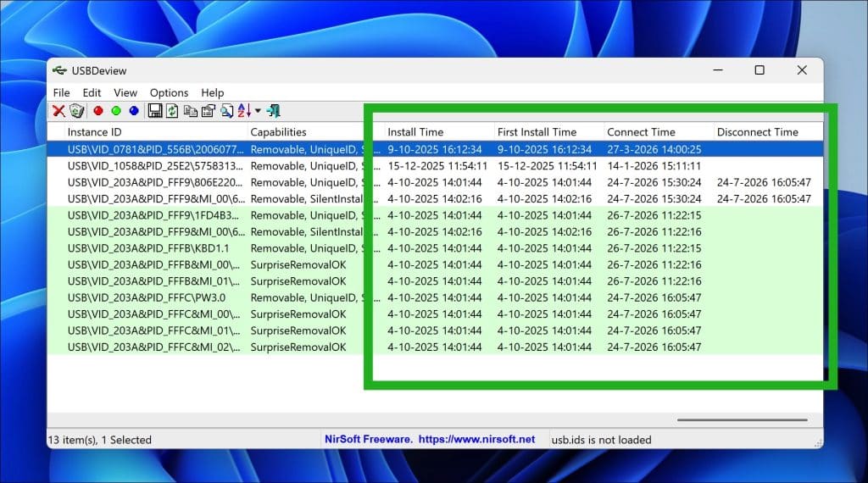Viewport: 868px width, 483px height.
Task: Click the copy selected items icon
Action: coord(191,111)
